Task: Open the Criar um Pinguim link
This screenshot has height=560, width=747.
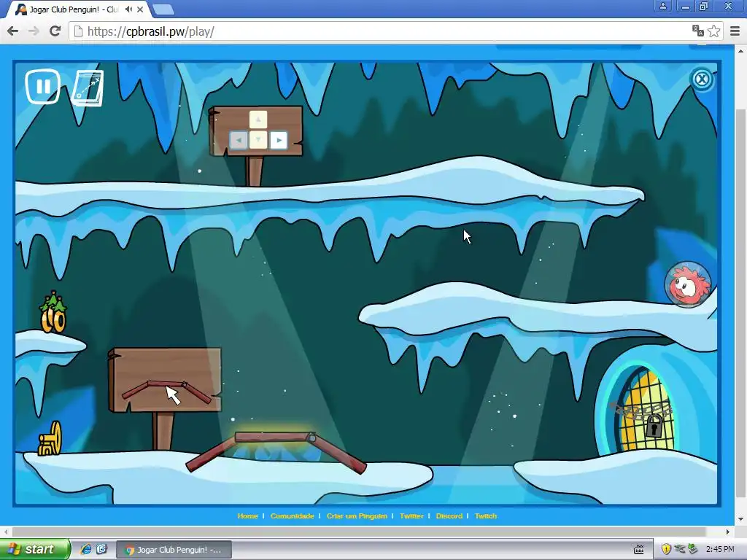Action: pyautogui.click(x=357, y=516)
